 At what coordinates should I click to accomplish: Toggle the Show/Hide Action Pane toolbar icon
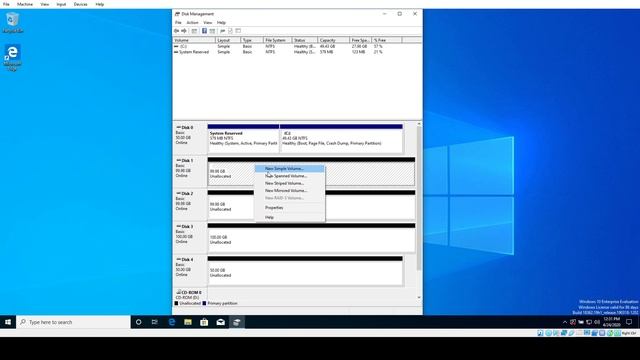(x=212, y=31)
